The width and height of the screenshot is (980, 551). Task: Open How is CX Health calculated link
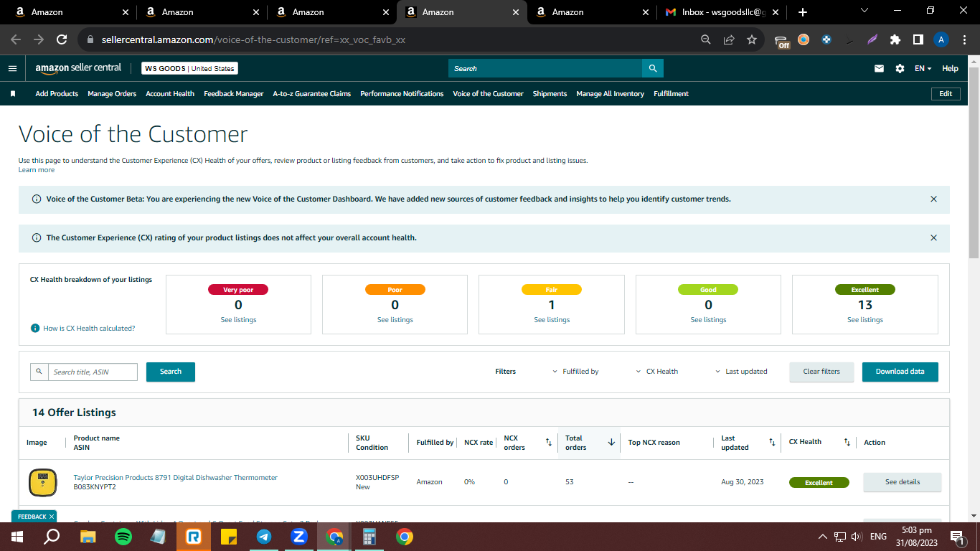(x=89, y=328)
